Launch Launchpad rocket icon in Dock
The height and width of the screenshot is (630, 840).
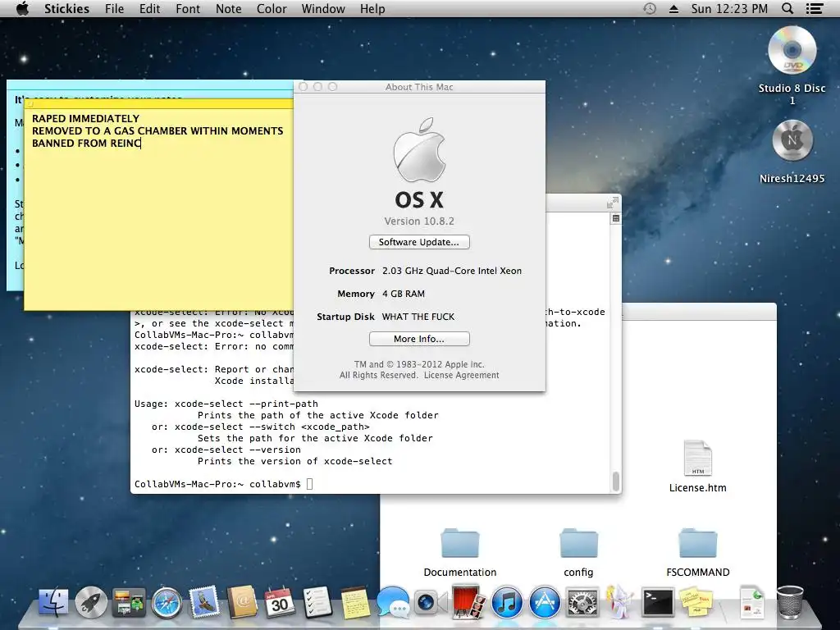click(91, 602)
